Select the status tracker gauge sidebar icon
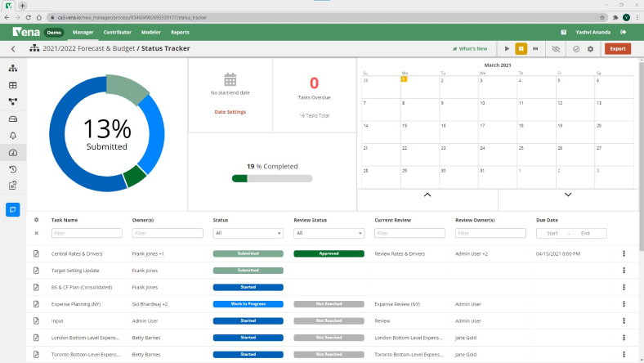This screenshot has width=644, height=363. [13, 153]
